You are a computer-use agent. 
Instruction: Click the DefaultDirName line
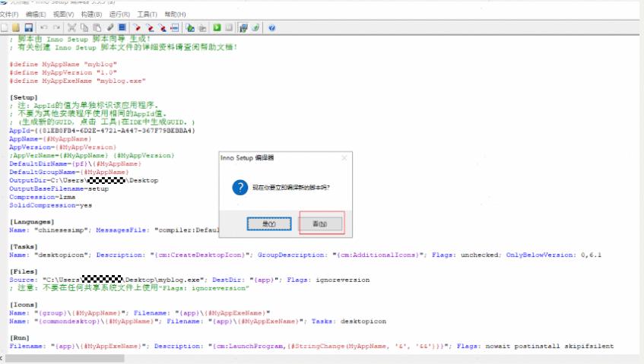(75, 163)
